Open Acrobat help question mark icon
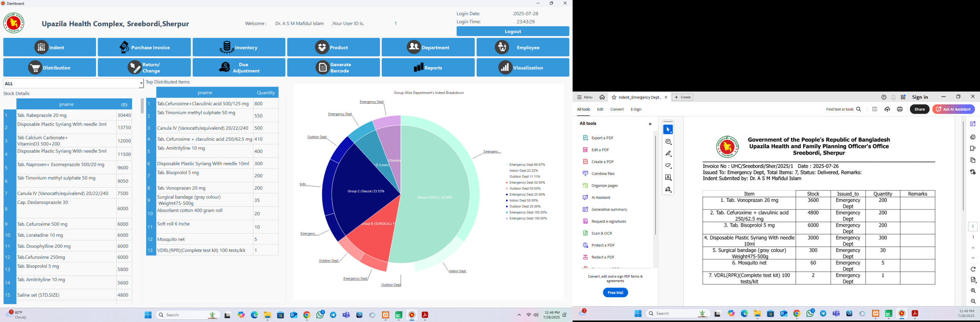This screenshot has width=980, height=322. tap(884, 97)
